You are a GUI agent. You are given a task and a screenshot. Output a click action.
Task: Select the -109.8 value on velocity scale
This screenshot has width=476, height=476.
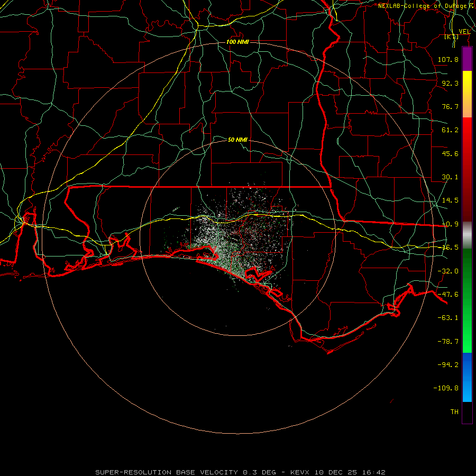pos(446,388)
